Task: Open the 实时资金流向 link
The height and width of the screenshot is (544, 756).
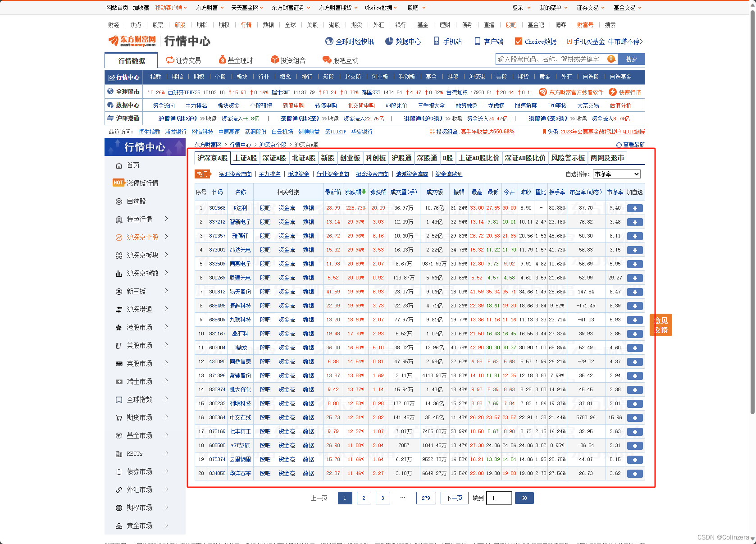Action: [x=235, y=174]
